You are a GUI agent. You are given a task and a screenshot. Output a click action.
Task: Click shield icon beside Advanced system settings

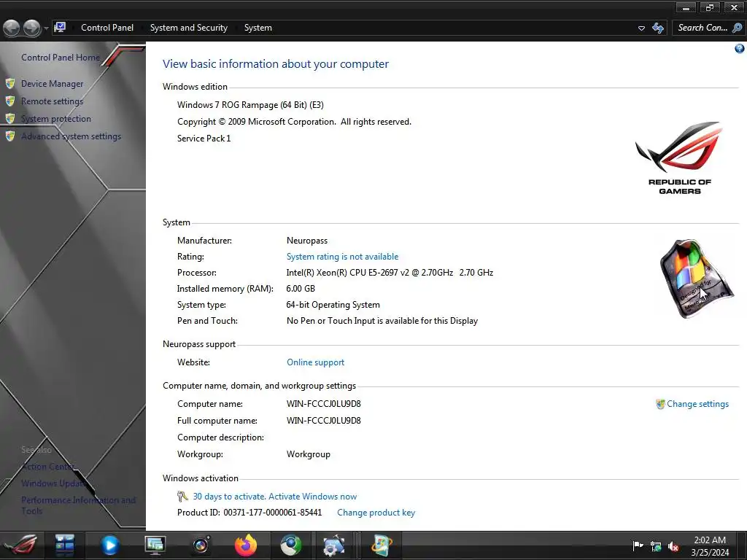click(x=10, y=136)
